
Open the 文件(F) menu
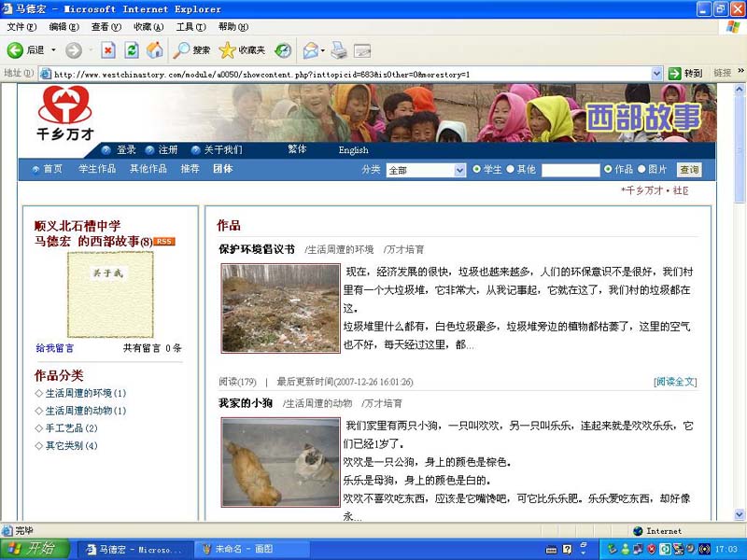point(21,27)
